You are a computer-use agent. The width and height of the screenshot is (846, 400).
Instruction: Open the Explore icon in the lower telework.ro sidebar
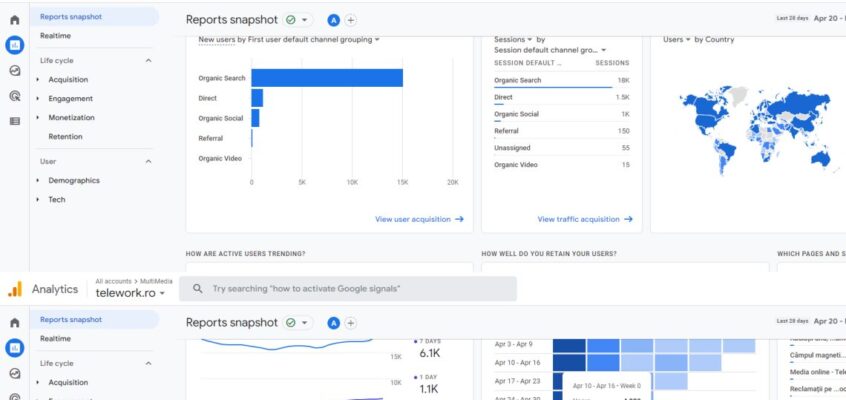coord(15,374)
